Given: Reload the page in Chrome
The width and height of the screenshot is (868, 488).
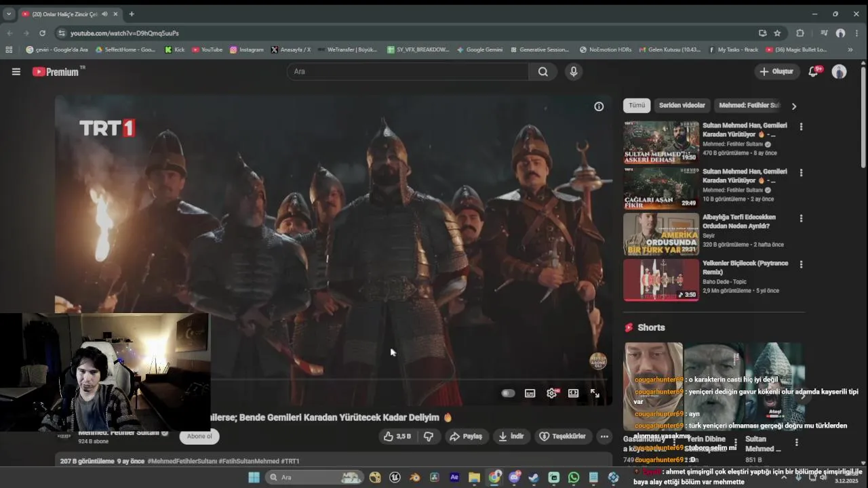Looking at the screenshot, I should click(42, 33).
